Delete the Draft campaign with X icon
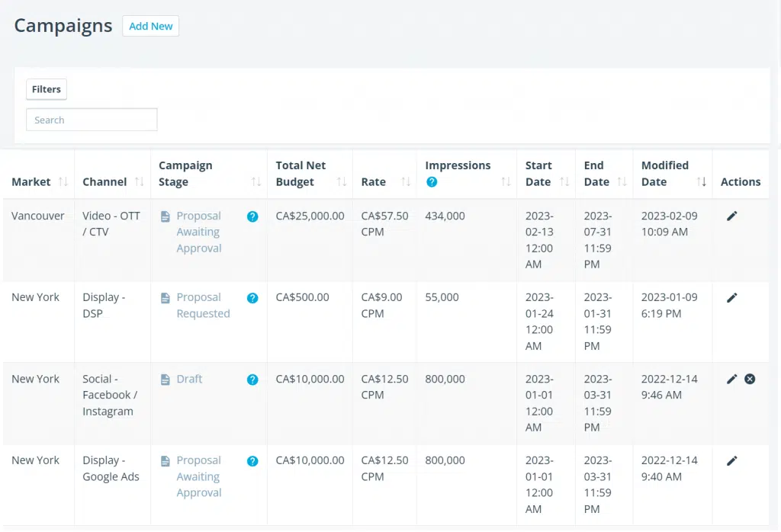This screenshot has height=532, width=781. tap(750, 379)
